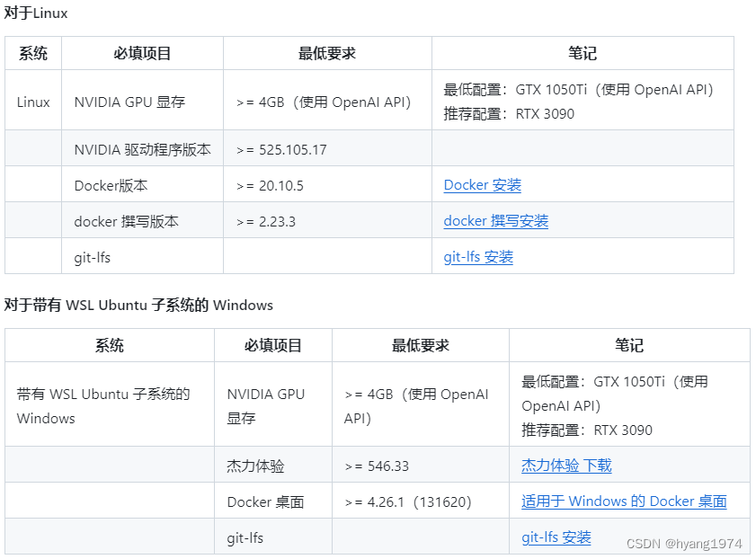Open the 杰力体验 下载 link
Viewport: 756px width, 559px height.
tap(566, 466)
